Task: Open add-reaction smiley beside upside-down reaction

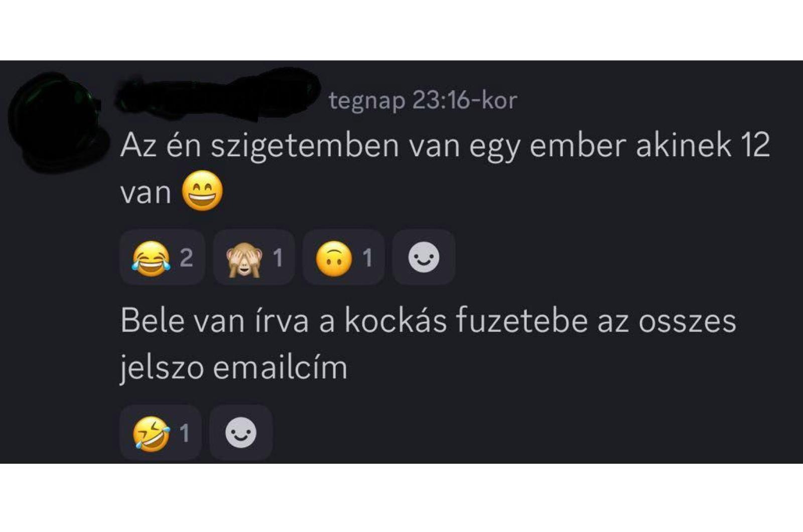Action: pyautogui.click(x=424, y=257)
